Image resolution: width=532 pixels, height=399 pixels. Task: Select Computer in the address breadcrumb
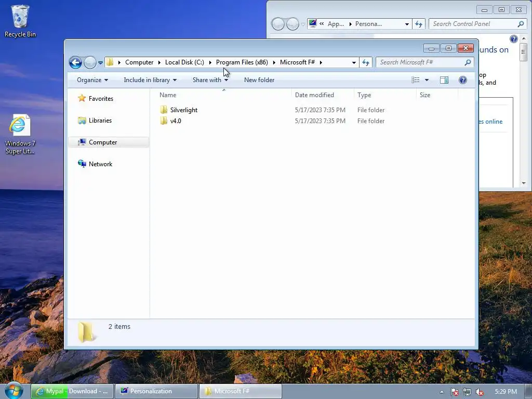point(139,62)
